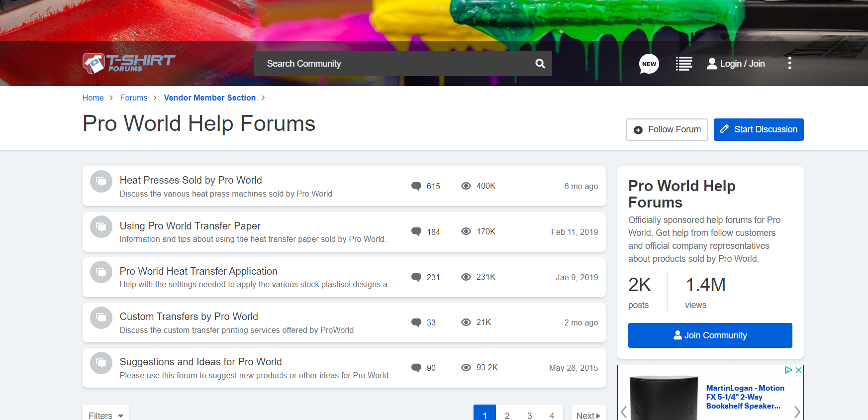The image size is (868, 420).
Task: Show next ad with right arrow
Action: coord(797,412)
